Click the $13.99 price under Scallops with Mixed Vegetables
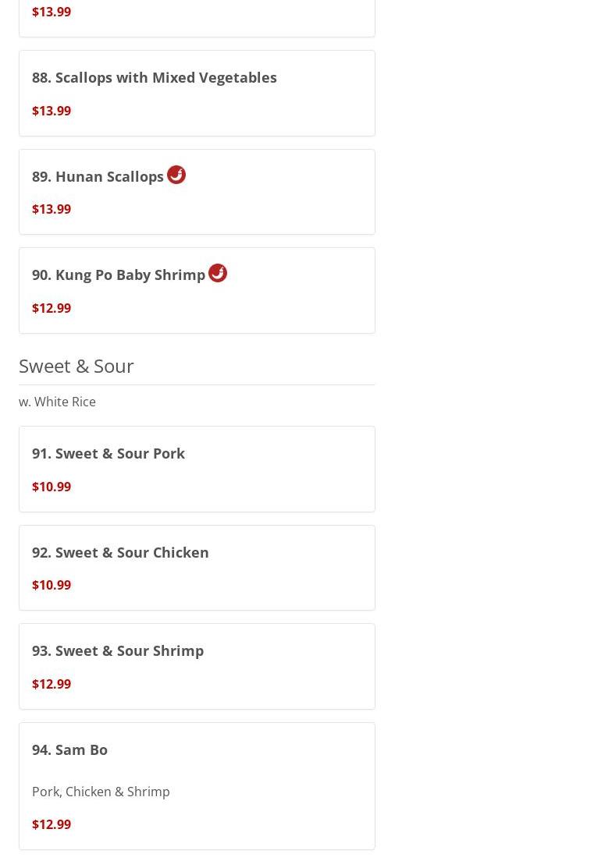 (52, 111)
